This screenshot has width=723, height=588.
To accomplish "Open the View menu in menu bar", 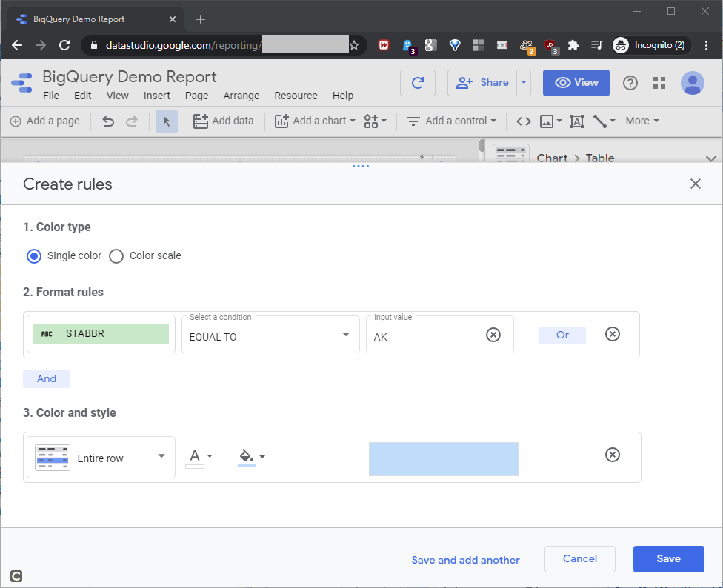I will (118, 96).
